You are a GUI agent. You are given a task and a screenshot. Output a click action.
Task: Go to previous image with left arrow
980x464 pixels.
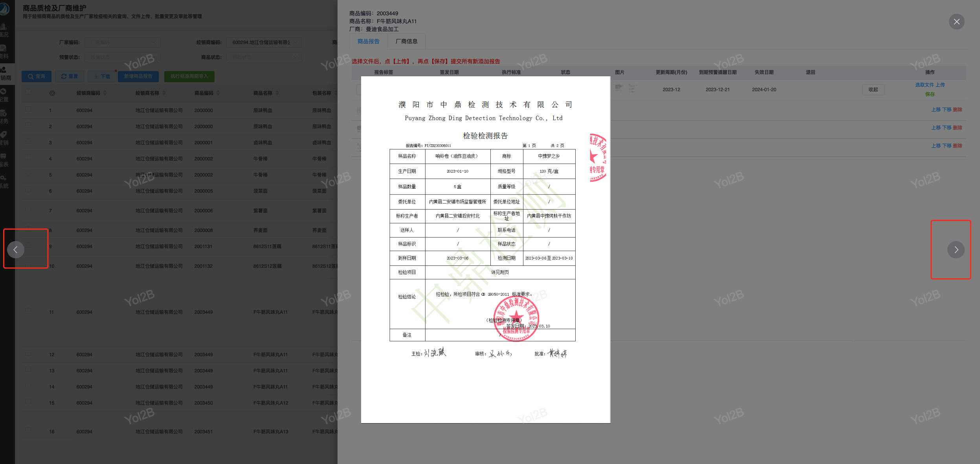[x=16, y=250]
